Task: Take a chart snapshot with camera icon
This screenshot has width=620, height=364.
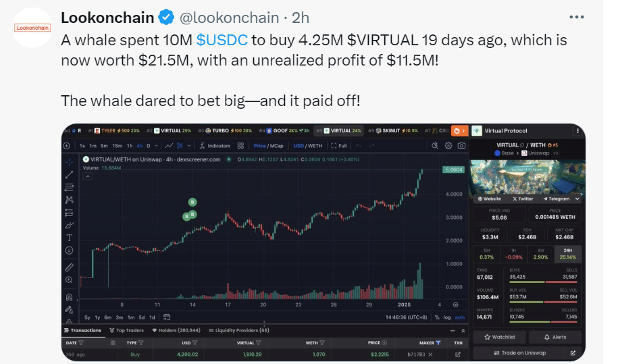Action: point(461,145)
